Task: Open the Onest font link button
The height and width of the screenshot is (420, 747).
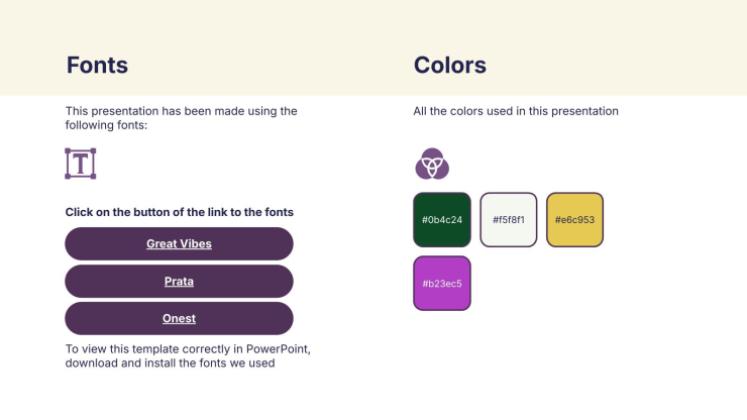Action: [x=179, y=319]
